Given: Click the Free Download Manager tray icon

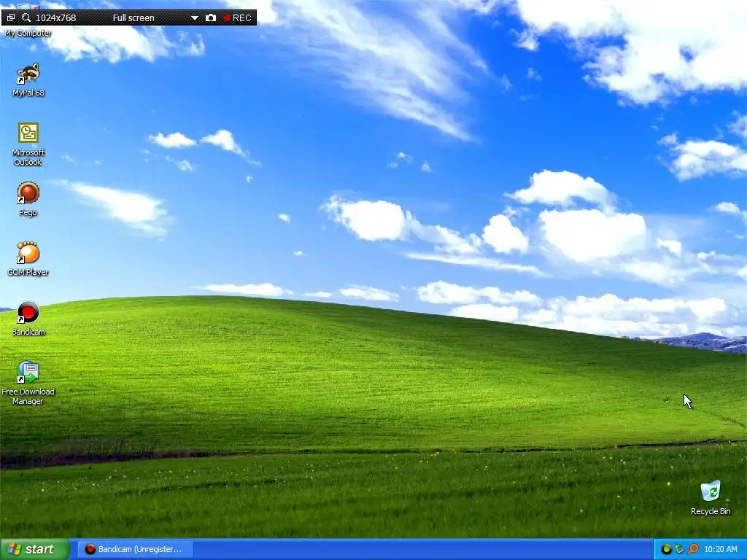Looking at the screenshot, I should [x=680, y=549].
